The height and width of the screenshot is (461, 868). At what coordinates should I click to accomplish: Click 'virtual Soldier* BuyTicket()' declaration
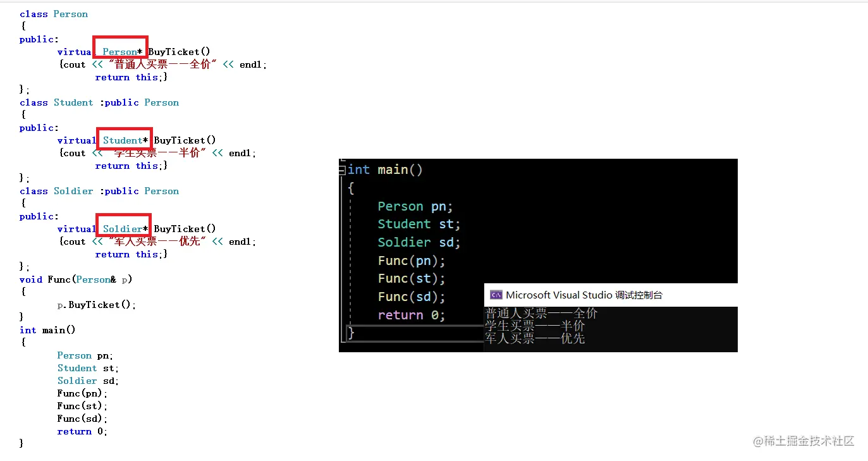click(137, 229)
